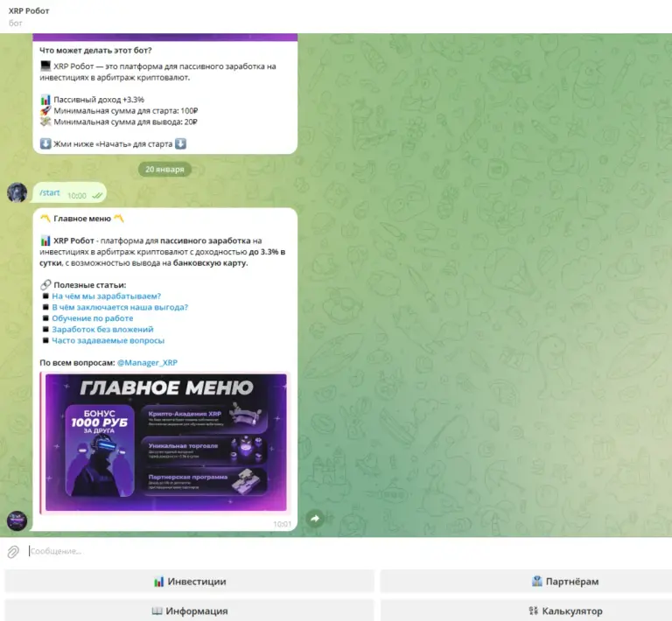Click the '20 января' date badge
This screenshot has height=621, width=672.
tap(164, 169)
